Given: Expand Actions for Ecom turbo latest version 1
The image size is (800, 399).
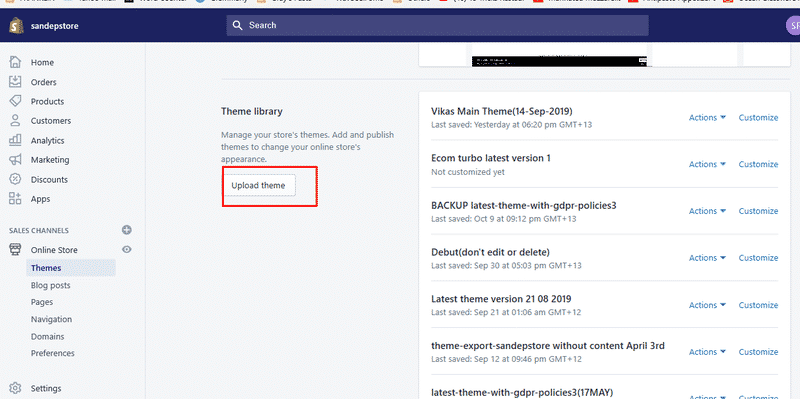Looking at the screenshot, I should pos(707,164).
